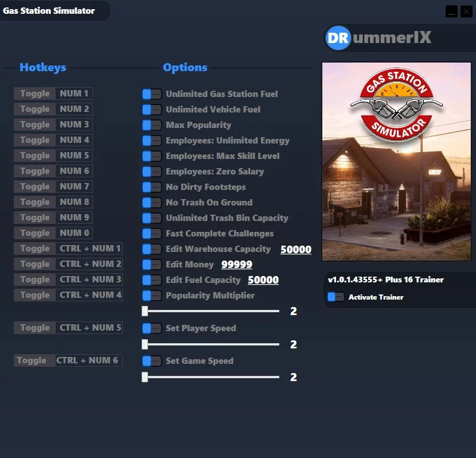
Task: Switch on Employees: Max Skill Level
Action: point(152,156)
